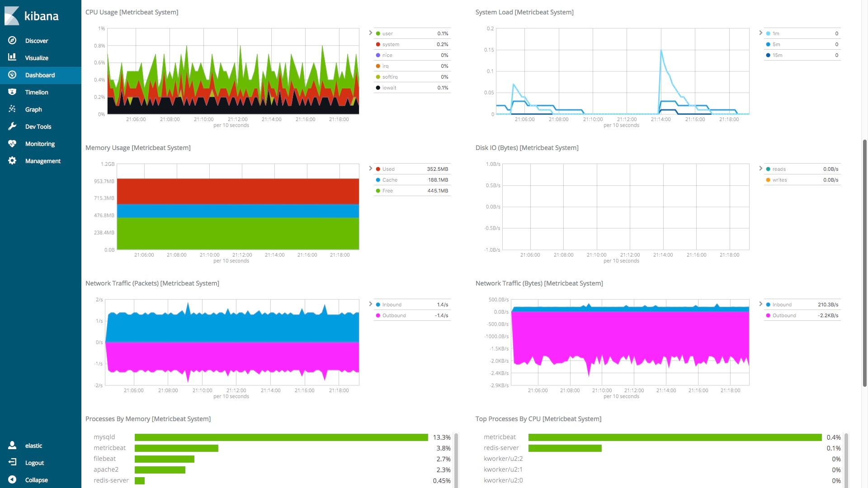Click the blue Cache color dot
868x488 pixels.
tap(378, 180)
